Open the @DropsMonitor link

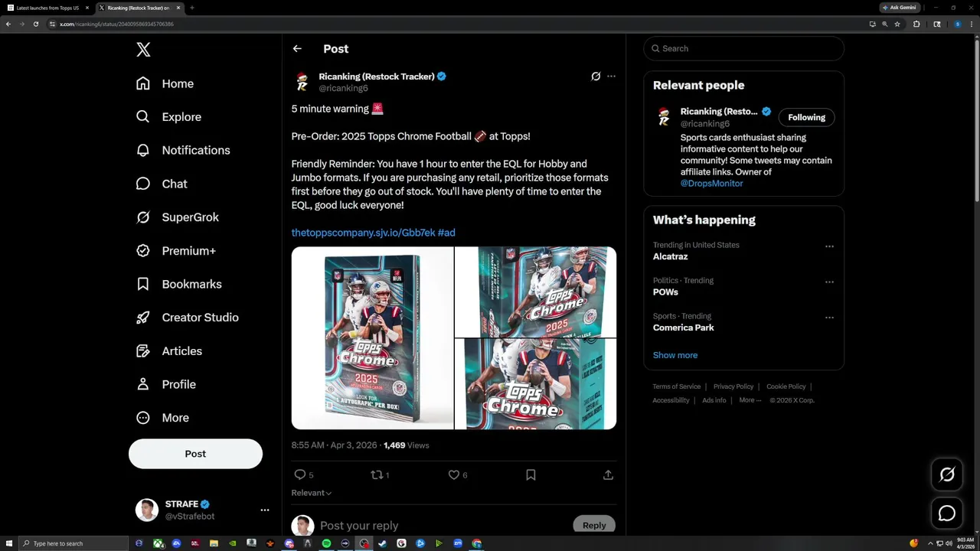point(711,184)
